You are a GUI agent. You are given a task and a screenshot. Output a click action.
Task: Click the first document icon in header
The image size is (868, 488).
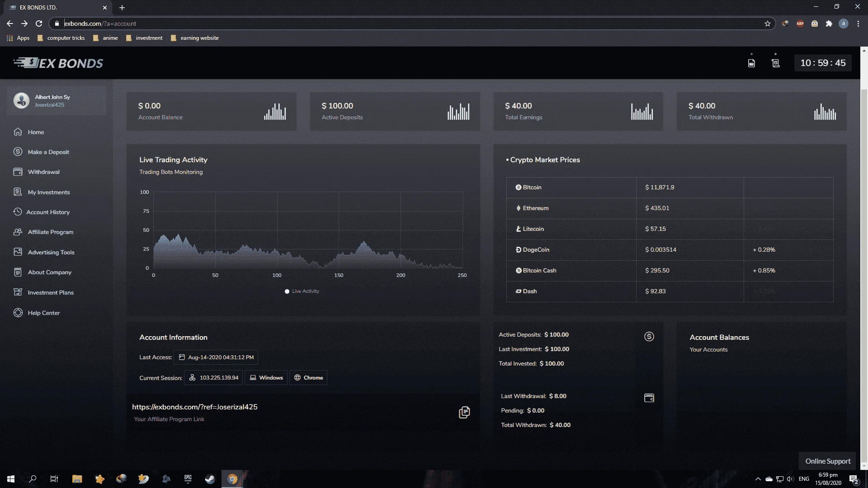point(751,63)
